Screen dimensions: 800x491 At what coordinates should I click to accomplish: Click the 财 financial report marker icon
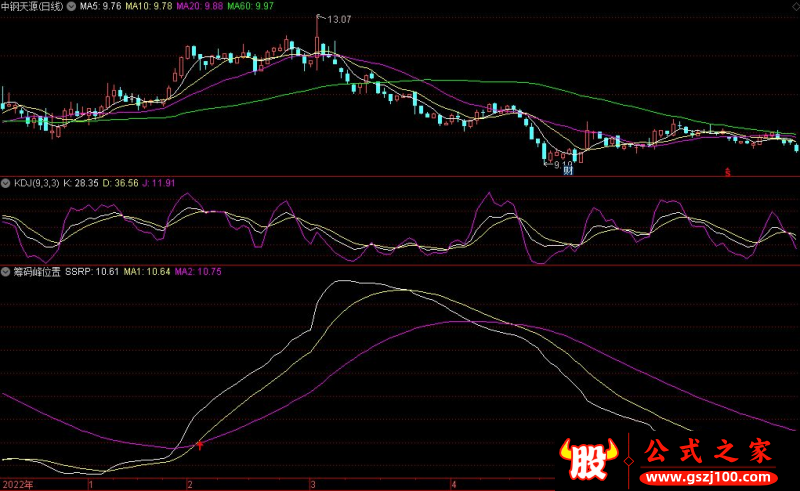click(x=567, y=171)
